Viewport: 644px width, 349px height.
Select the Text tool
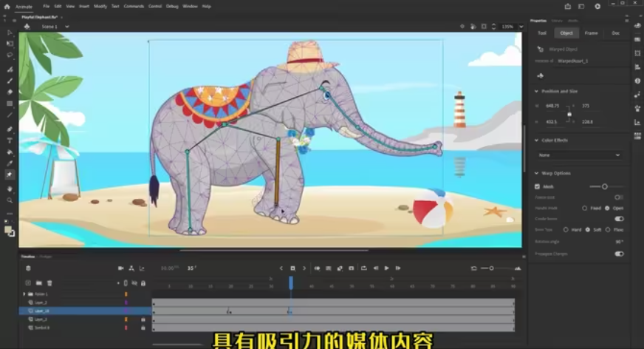click(10, 140)
